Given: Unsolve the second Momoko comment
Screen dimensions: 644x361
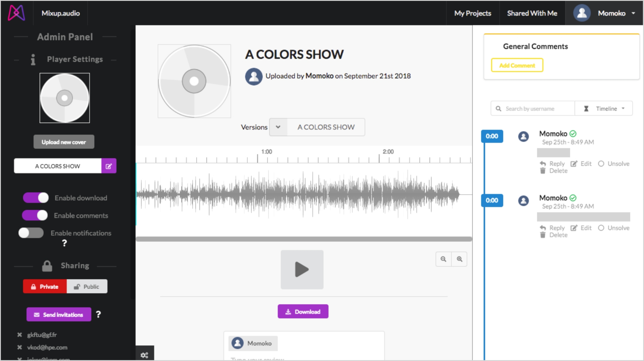Looking at the screenshot, I should (614, 228).
